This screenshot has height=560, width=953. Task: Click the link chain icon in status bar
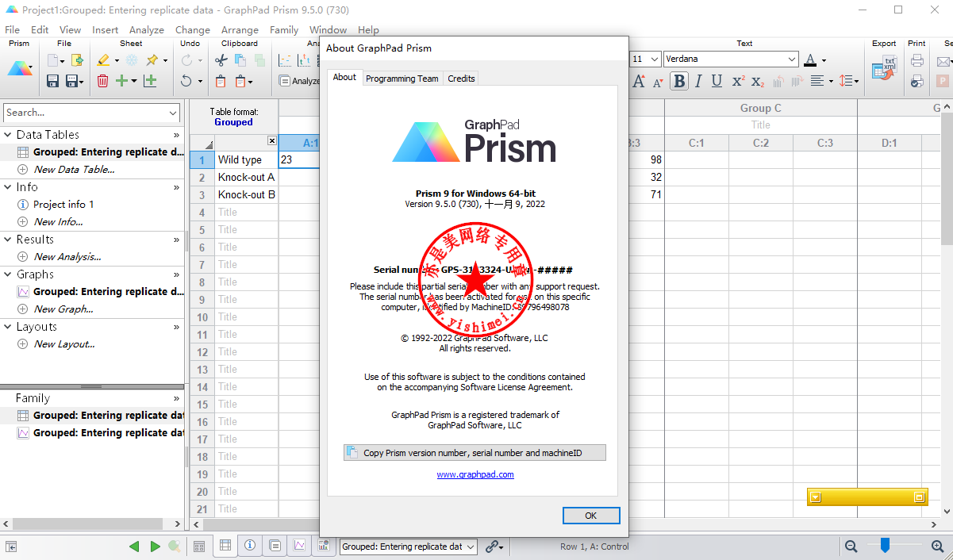tap(493, 546)
